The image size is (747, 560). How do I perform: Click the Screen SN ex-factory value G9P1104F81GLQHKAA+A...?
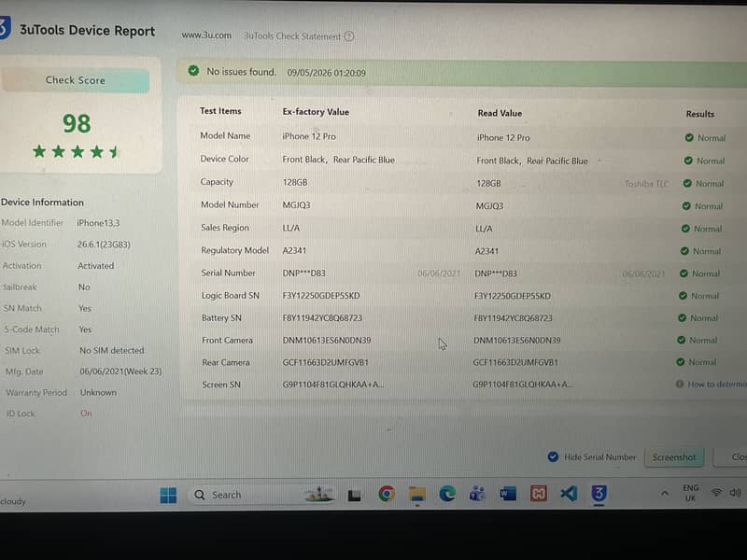click(332, 385)
